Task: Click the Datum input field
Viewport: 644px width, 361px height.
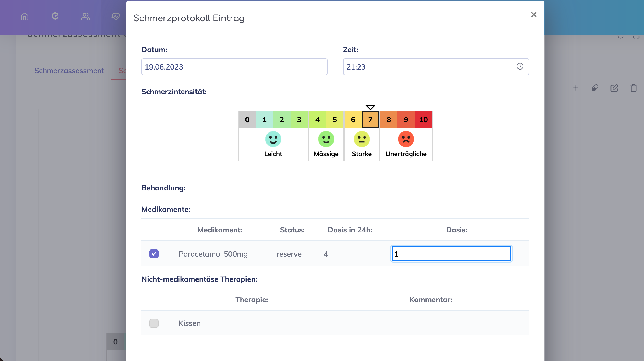Action: pos(234,67)
